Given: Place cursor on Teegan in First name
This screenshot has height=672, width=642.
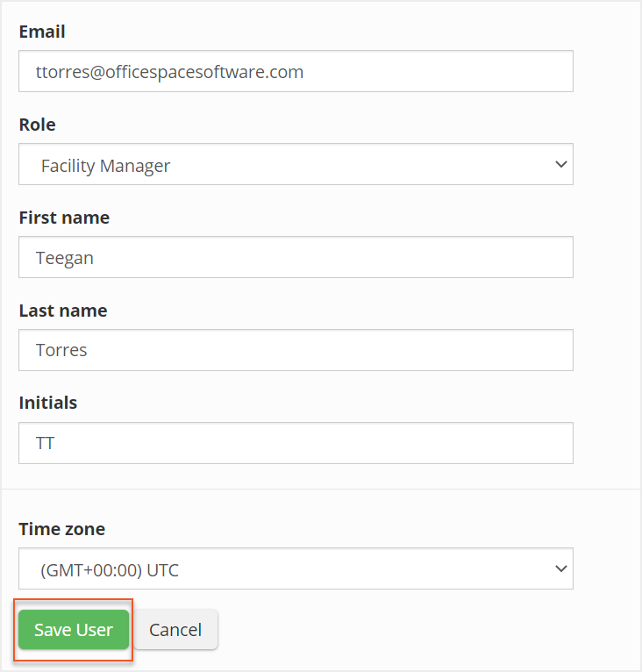Looking at the screenshot, I should point(64,258).
